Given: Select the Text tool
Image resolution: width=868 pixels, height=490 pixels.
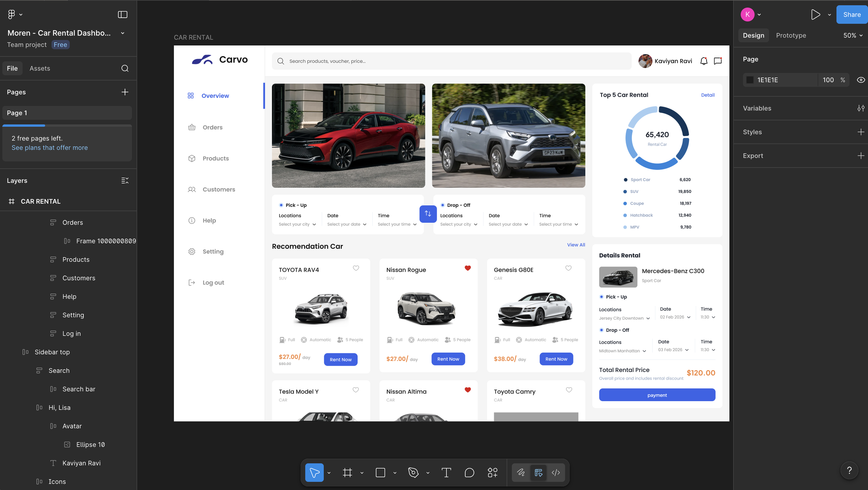Looking at the screenshot, I should [446, 472].
